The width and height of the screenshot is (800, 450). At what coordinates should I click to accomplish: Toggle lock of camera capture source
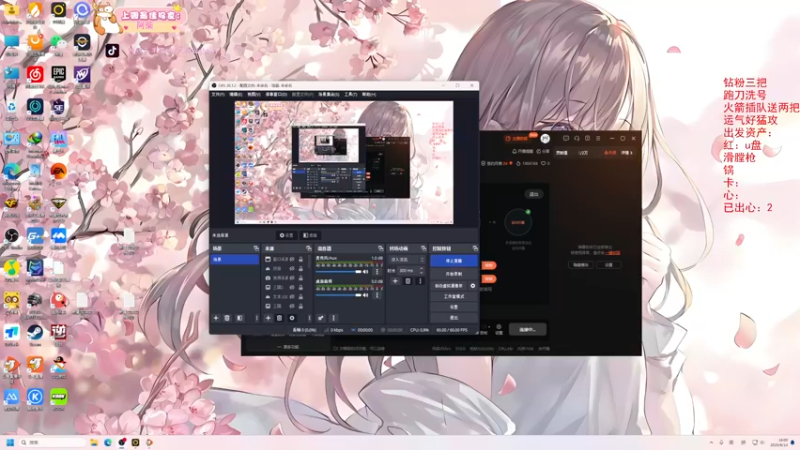point(301,278)
